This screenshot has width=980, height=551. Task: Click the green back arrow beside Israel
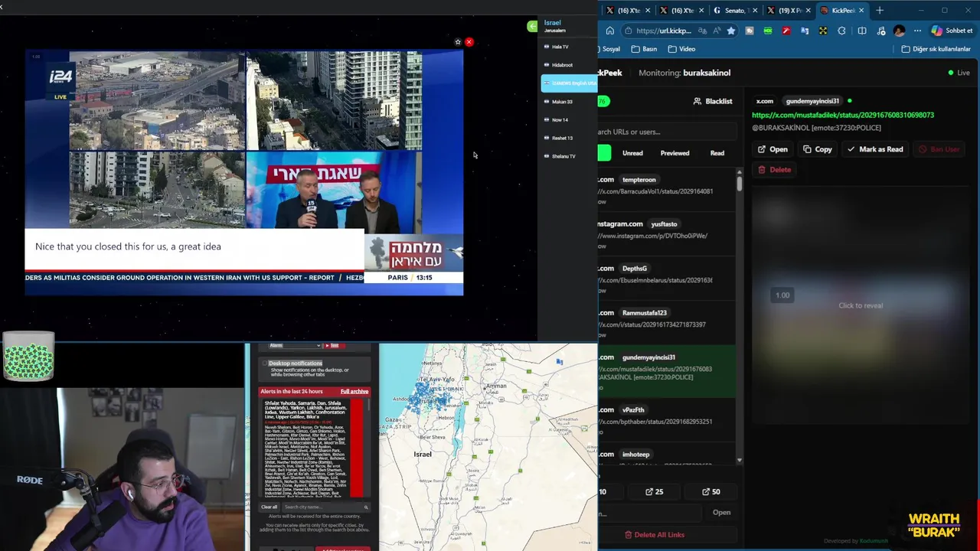coord(532,27)
